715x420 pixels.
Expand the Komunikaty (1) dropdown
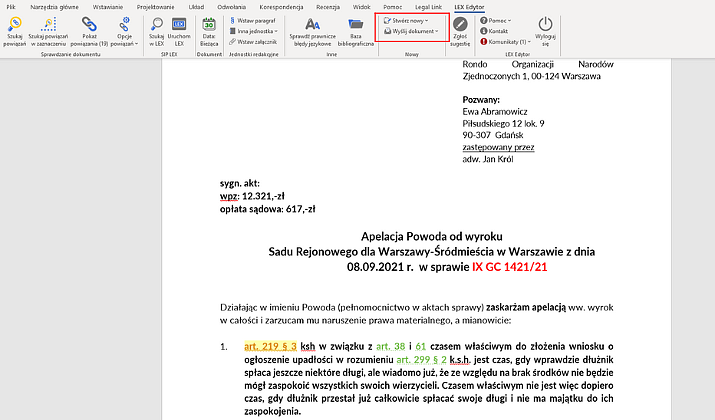(506, 41)
